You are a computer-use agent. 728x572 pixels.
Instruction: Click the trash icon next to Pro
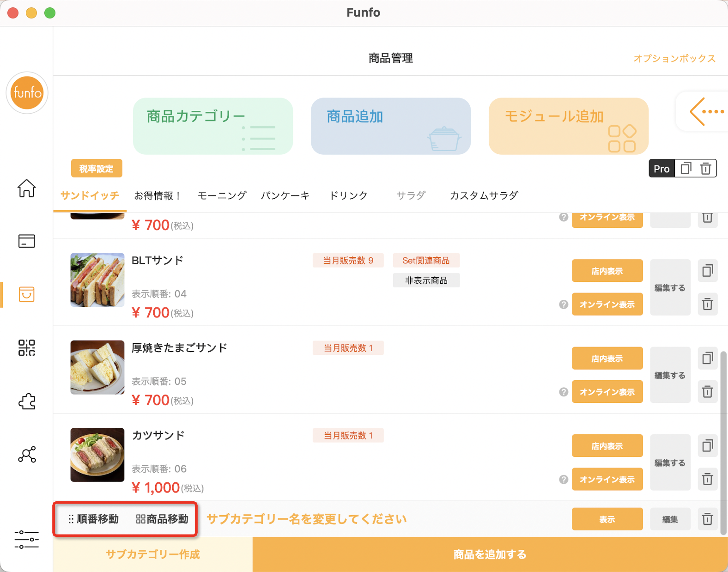(x=705, y=169)
